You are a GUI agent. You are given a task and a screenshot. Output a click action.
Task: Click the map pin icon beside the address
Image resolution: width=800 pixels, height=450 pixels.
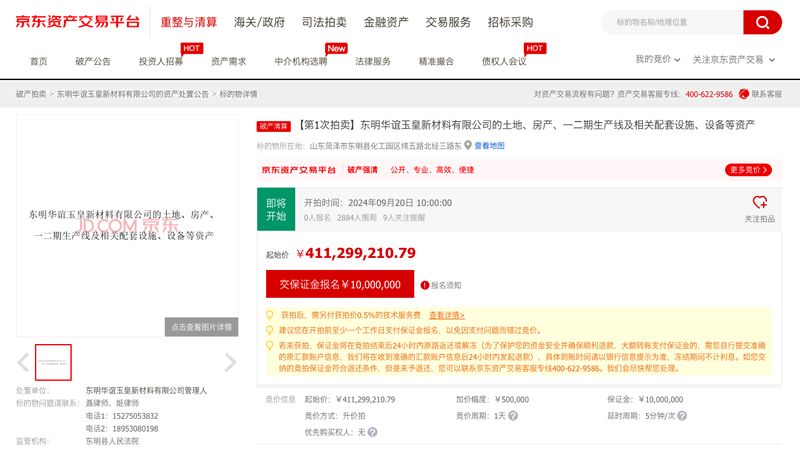coord(468,146)
